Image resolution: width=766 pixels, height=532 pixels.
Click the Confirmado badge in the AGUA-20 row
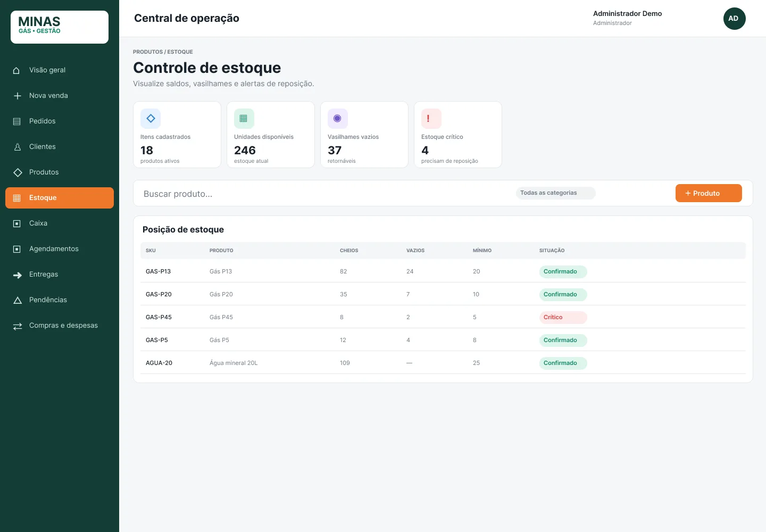pos(563,363)
